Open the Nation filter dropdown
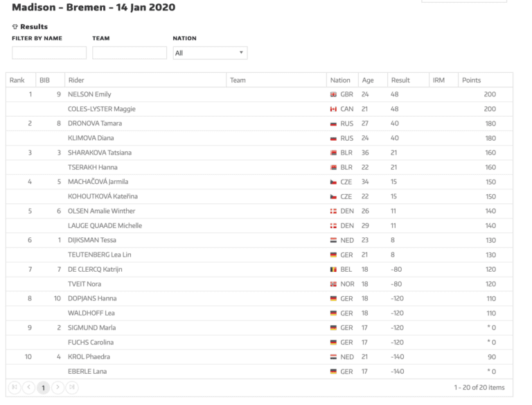Viewport: 532px width, 405px height. click(210, 53)
